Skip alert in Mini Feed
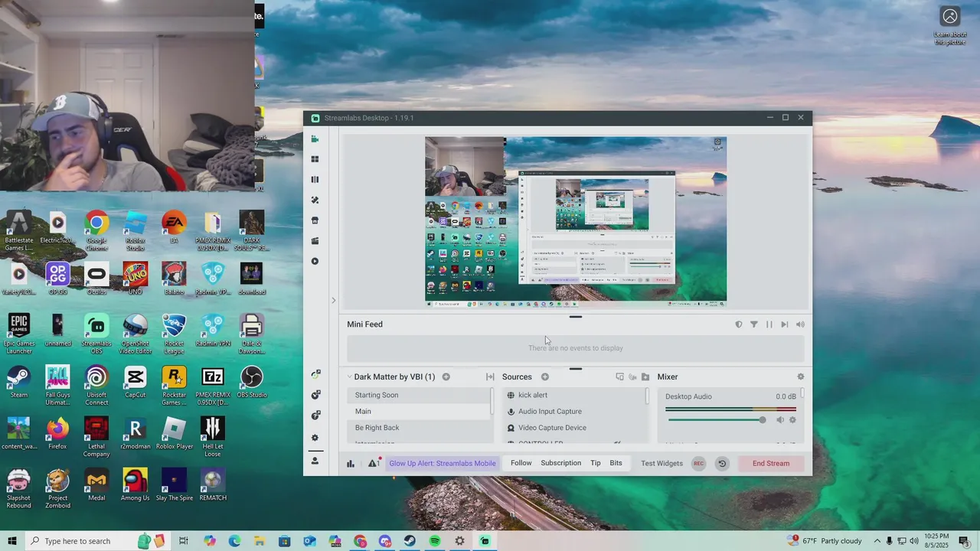The image size is (980, 551). (784, 324)
